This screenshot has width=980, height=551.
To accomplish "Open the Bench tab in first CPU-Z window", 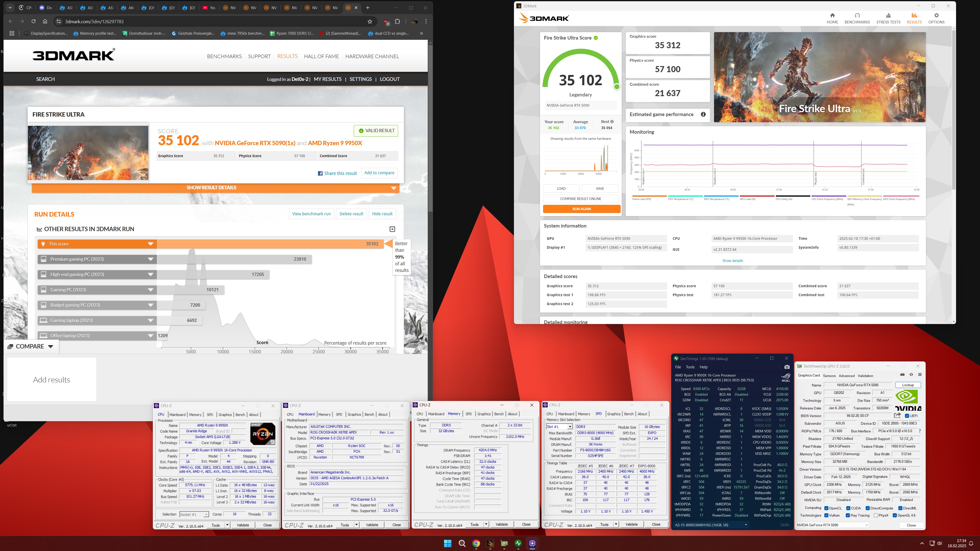I will [x=240, y=415].
